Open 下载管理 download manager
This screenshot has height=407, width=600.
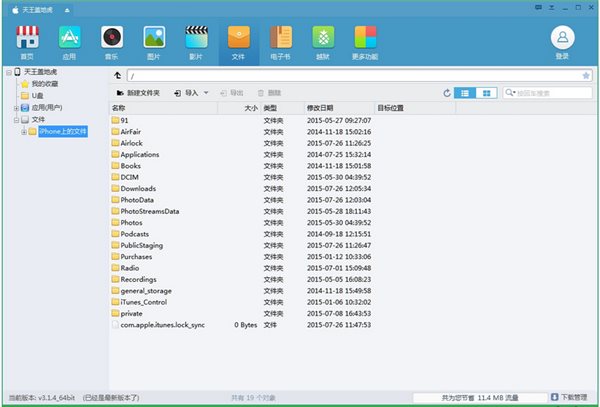click(567, 397)
